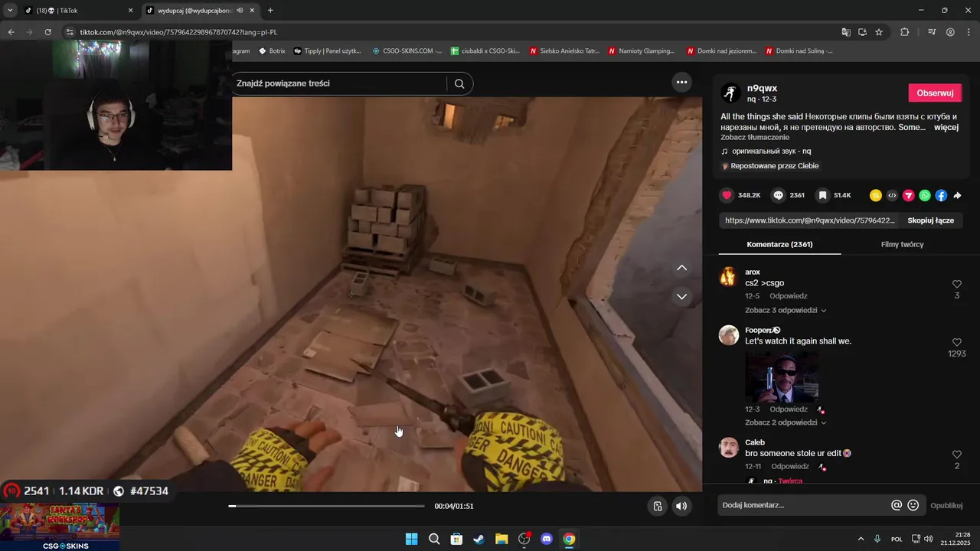
Task: Open Steam from taskbar
Action: tap(479, 539)
